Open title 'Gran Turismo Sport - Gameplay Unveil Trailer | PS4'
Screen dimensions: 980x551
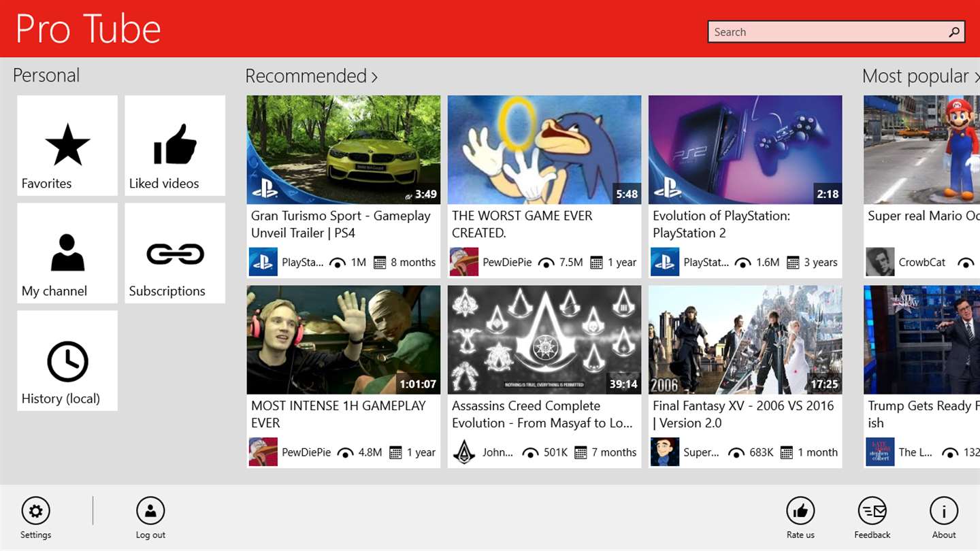click(x=341, y=224)
